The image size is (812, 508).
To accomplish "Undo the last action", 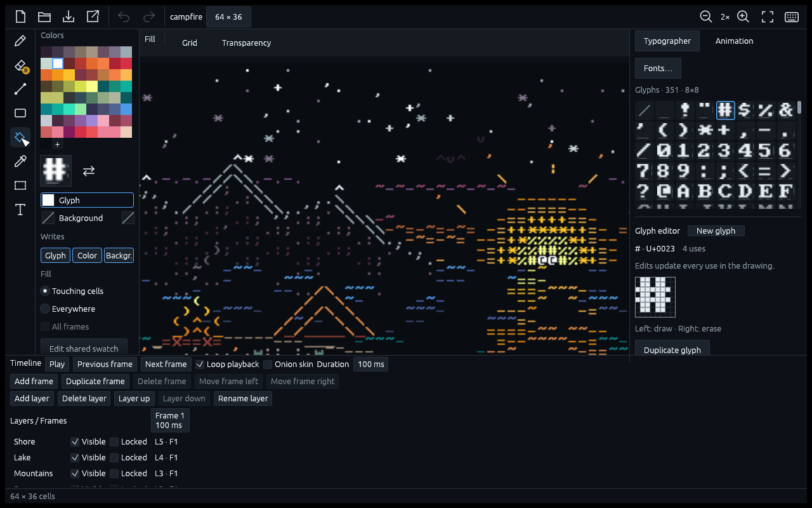I will 124,17.
